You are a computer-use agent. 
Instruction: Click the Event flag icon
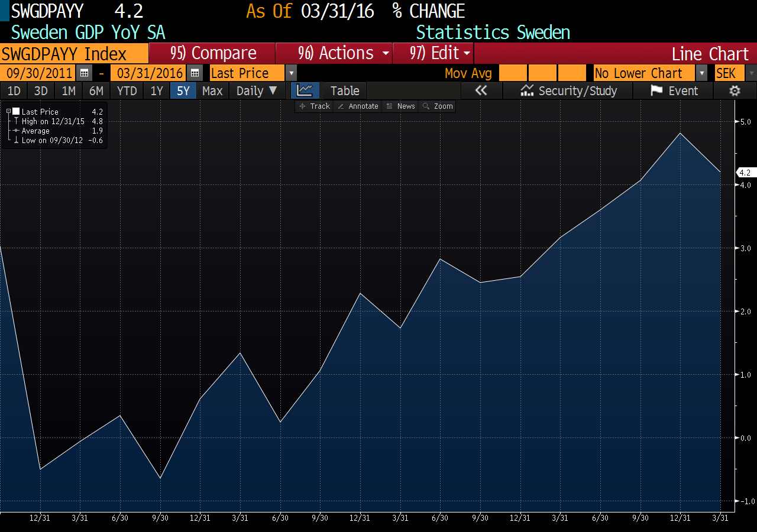673,90
